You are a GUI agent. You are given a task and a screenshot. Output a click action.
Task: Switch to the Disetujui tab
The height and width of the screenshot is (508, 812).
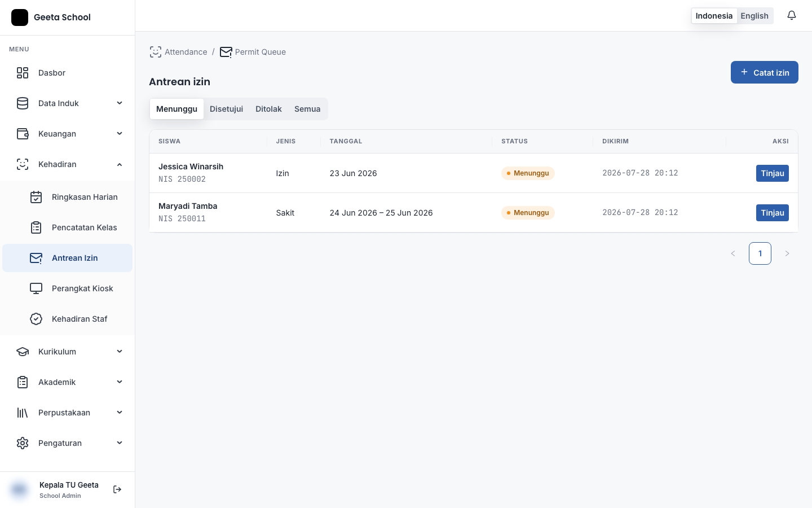(226, 109)
